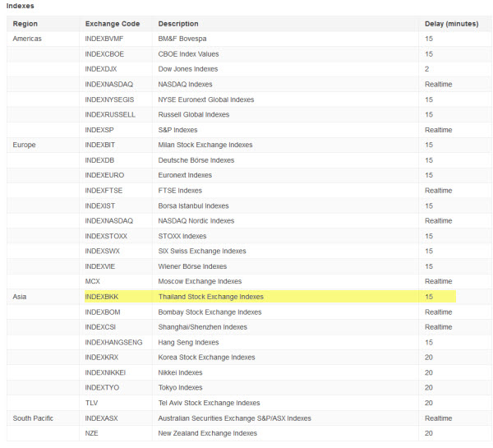Select the highlighted INDEXBKK exchange code
The width and height of the screenshot is (493, 448).
102,297
